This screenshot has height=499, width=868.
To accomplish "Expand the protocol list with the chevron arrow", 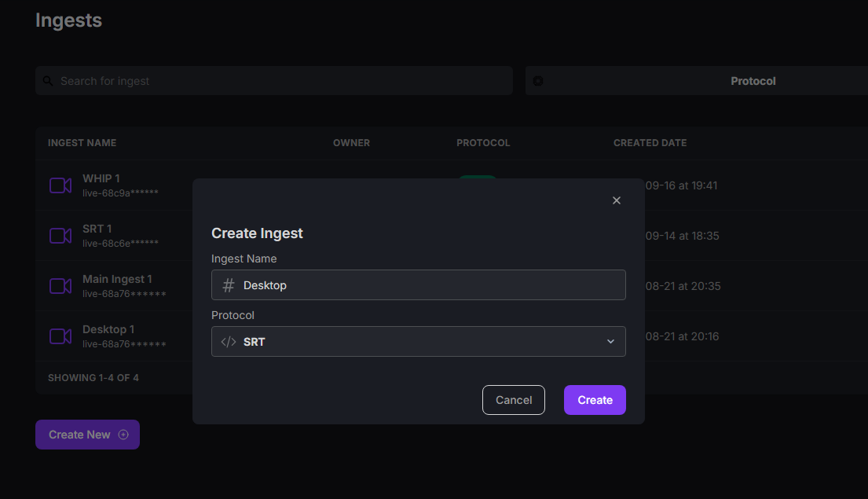I will 610,341.
